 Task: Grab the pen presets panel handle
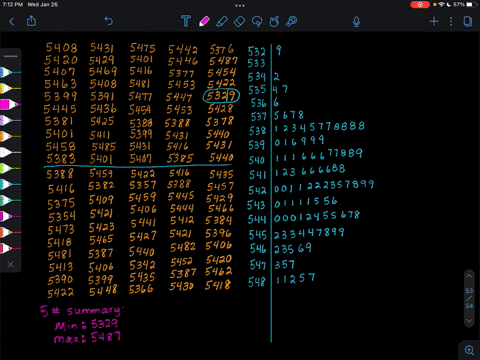coord(10,56)
